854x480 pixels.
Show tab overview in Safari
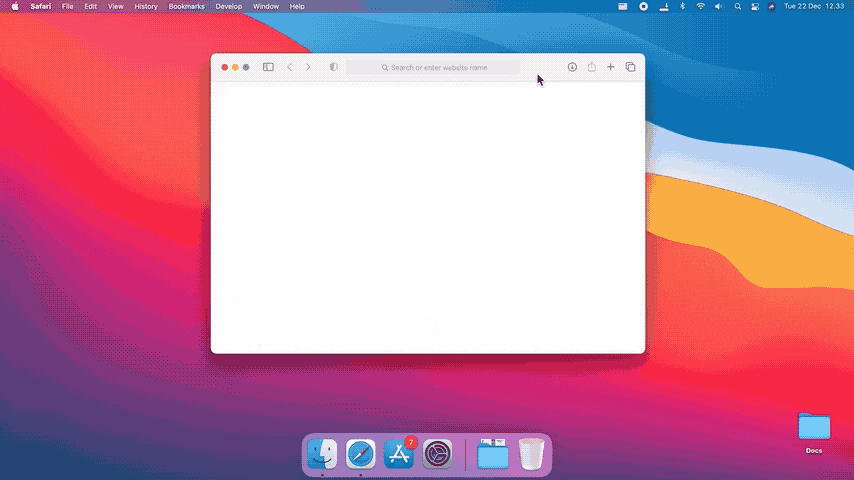pos(630,67)
